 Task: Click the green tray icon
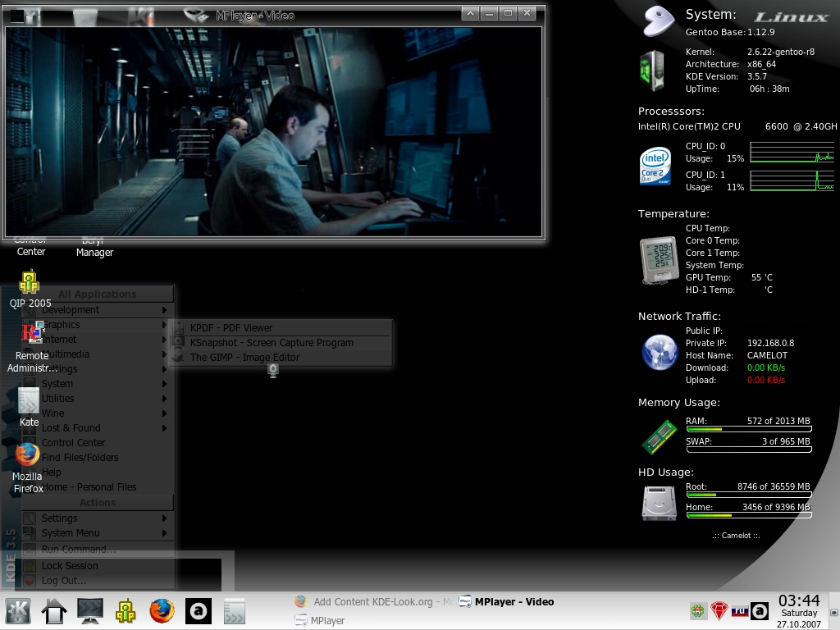pyautogui.click(x=697, y=610)
